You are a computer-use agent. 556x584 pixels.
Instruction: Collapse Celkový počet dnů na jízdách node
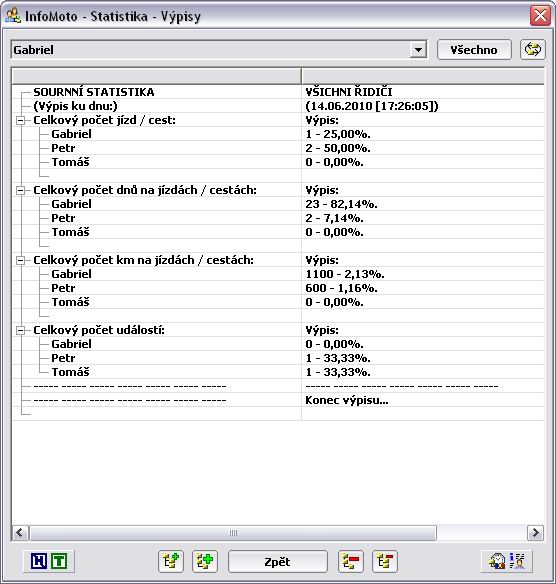tap(21, 190)
